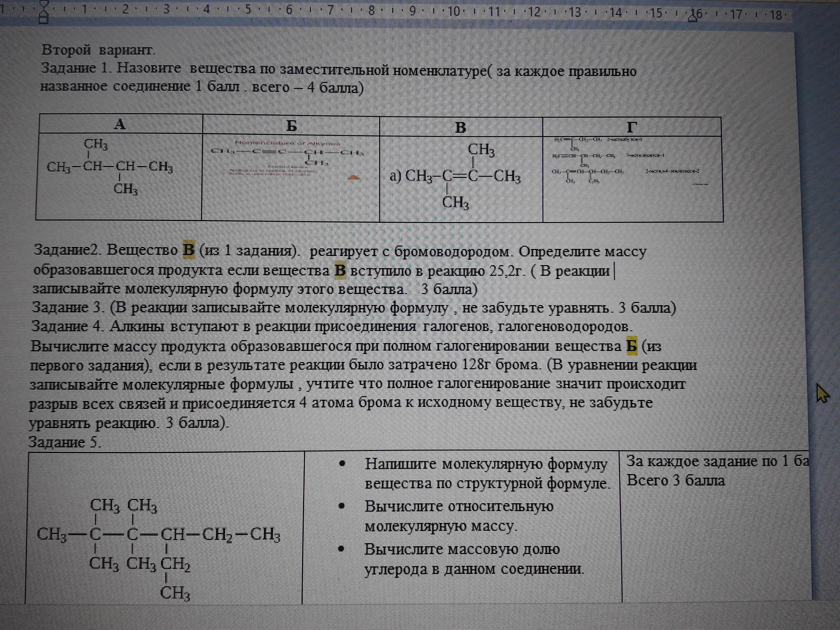Click table header cell А

tap(120, 124)
